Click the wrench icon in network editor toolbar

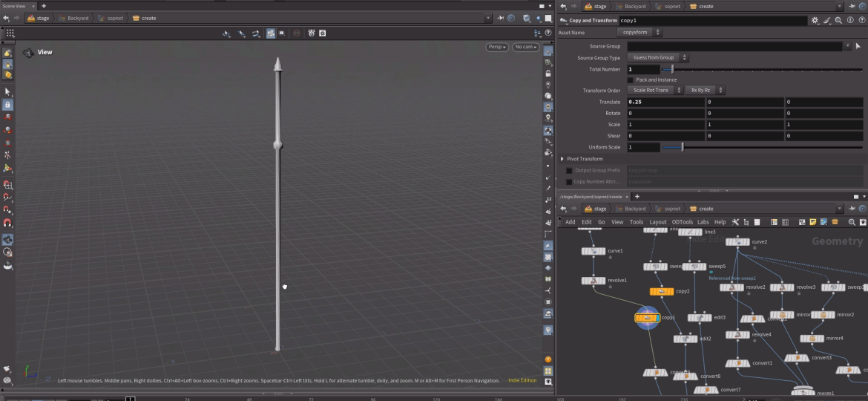click(x=735, y=222)
